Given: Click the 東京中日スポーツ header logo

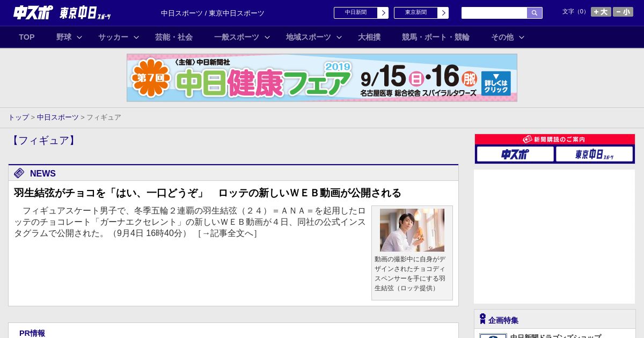Looking at the screenshot, I should [x=85, y=13].
